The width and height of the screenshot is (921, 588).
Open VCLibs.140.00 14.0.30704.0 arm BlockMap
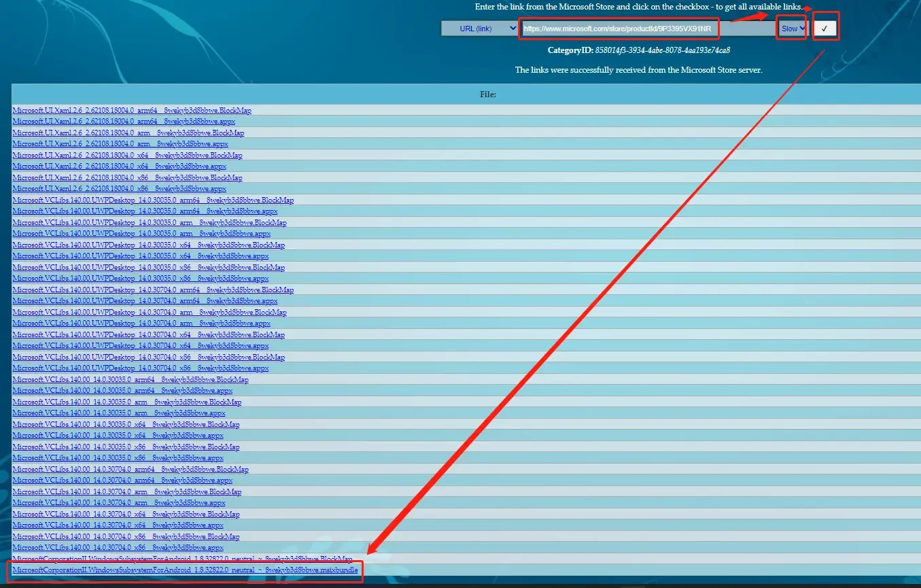[126, 491]
